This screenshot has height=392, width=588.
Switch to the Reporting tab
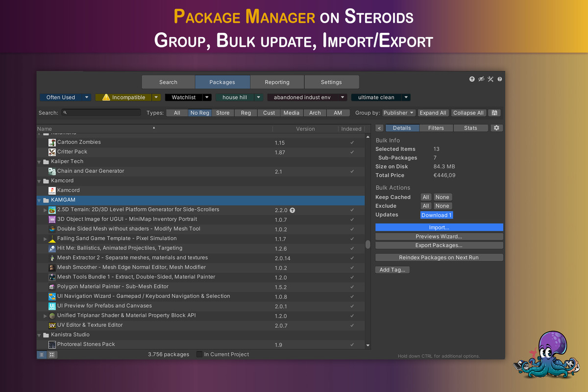tap(277, 82)
